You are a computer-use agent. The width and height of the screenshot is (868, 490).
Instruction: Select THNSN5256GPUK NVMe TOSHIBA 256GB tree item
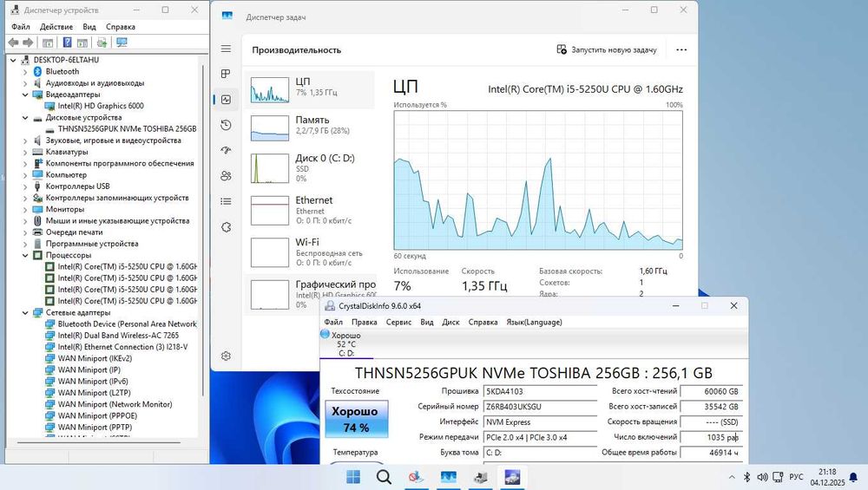(127, 129)
